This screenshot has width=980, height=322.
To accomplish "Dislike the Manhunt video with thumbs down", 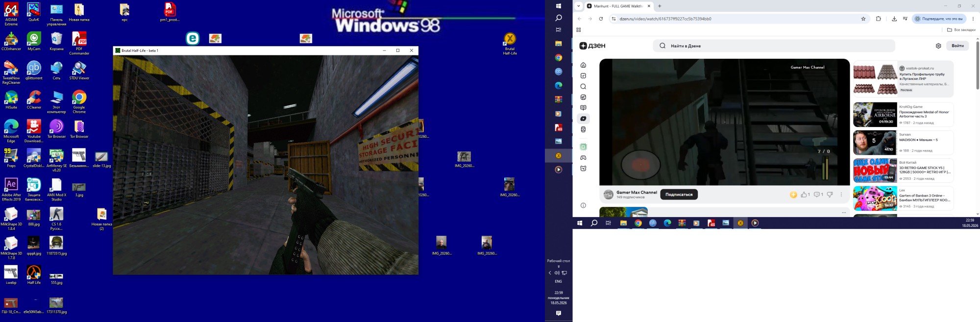I will (x=830, y=195).
